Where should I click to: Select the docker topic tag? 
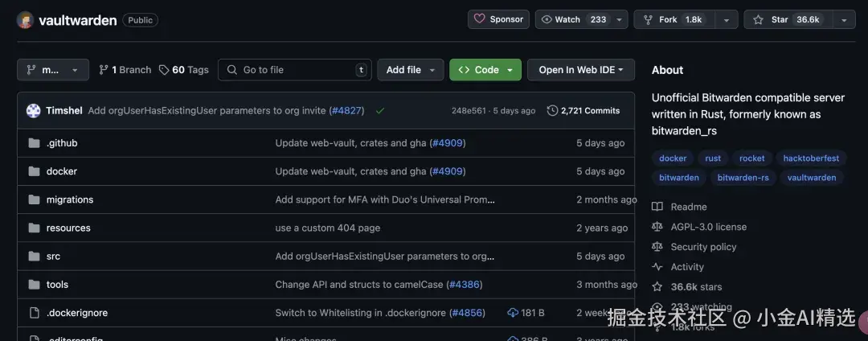(x=673, y=158)
